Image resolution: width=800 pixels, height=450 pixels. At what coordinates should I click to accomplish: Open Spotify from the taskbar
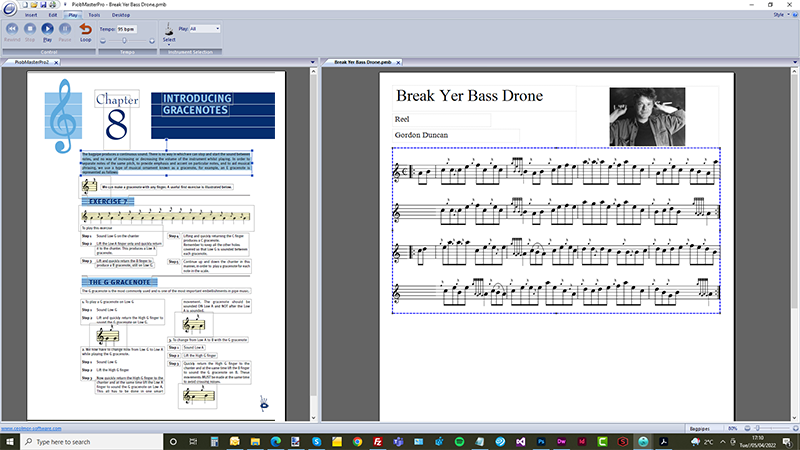459,442
